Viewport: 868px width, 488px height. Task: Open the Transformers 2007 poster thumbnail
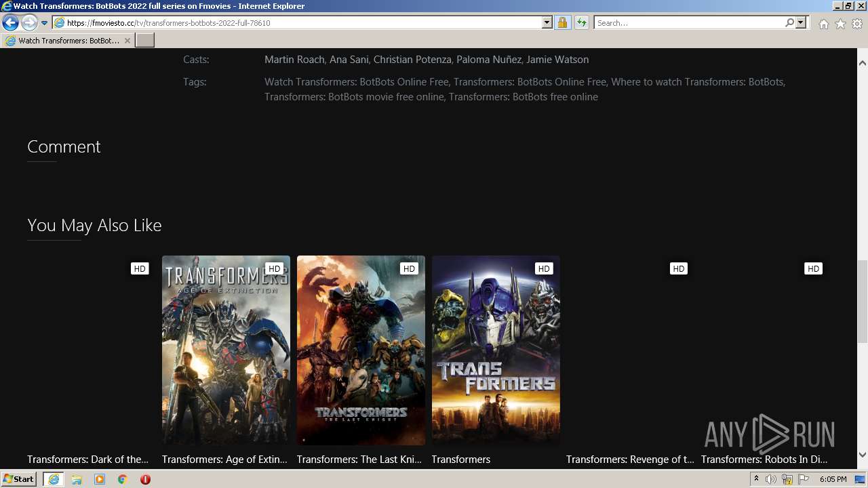[496, 350]
